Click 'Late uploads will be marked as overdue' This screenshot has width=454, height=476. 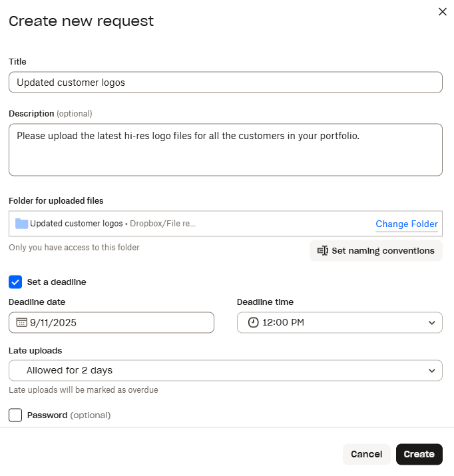click(x=83, y=389)
